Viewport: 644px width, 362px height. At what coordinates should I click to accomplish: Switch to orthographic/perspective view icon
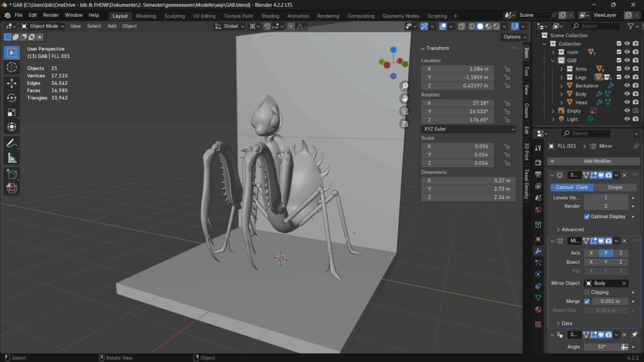point(405,124)
